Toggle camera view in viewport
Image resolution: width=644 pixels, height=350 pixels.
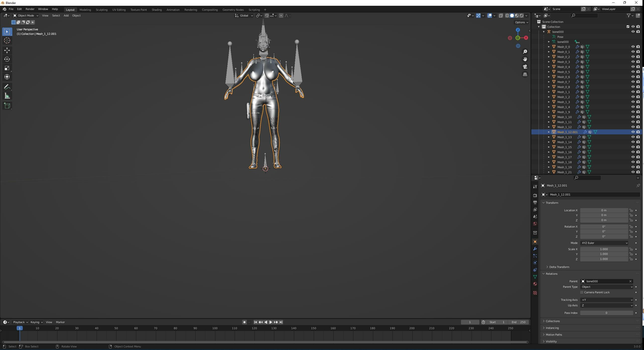[x=525, y=67]
